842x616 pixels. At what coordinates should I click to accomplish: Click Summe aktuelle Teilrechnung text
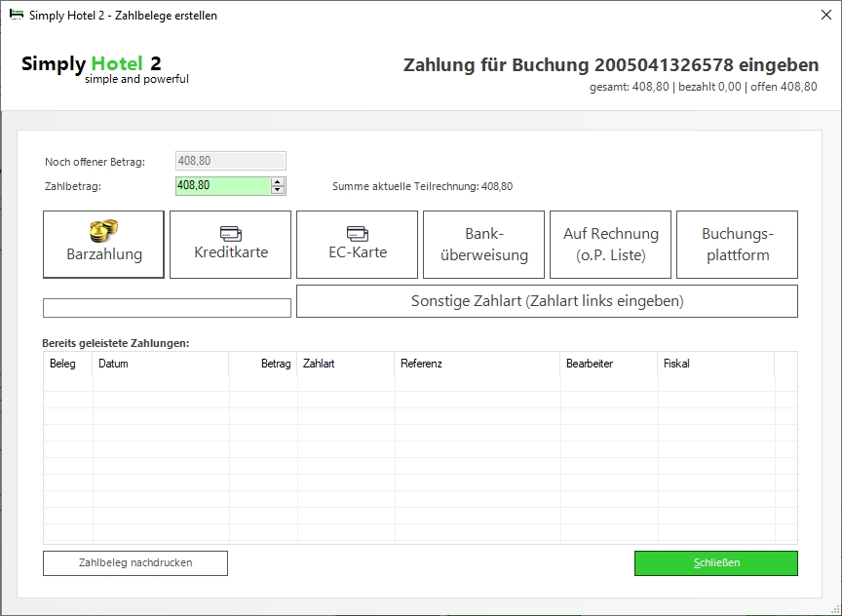click(423, 186)
